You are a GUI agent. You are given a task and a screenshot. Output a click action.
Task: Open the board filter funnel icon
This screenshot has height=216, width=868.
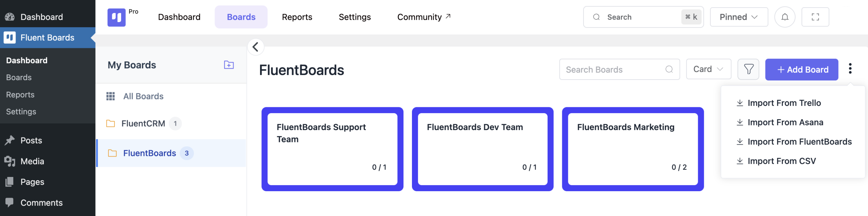tap(748, 69)
